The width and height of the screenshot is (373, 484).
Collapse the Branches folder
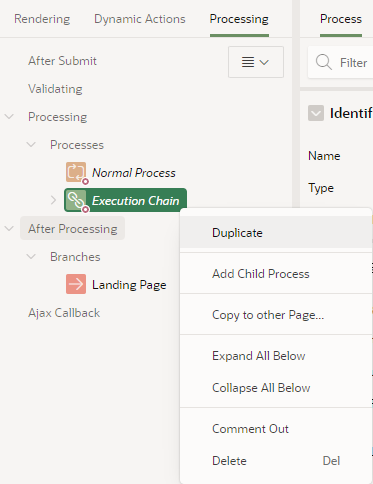coord(31,257)
